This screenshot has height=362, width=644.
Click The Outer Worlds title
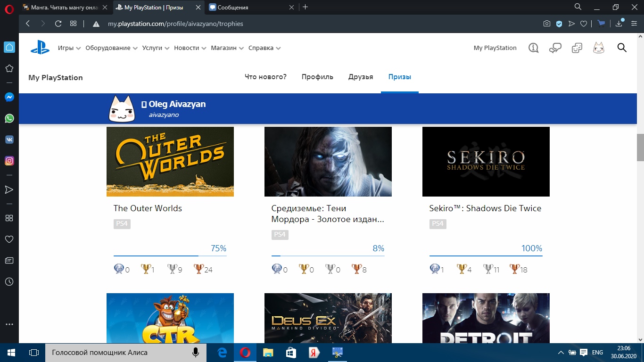click(148, 208)
